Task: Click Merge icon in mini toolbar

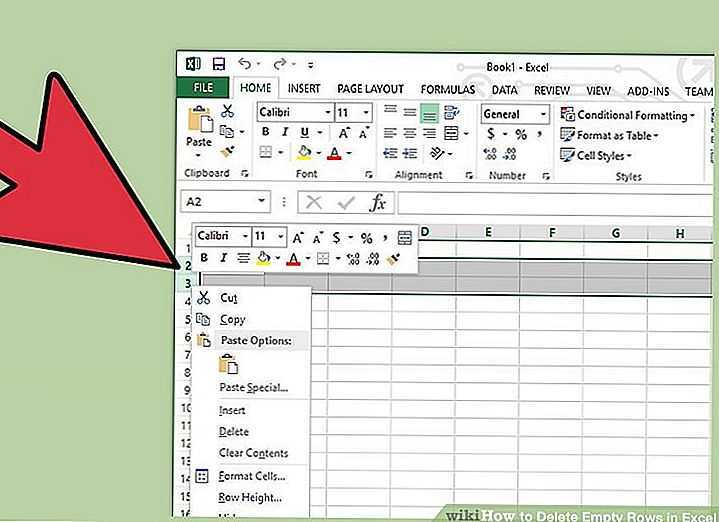Action: coord(404,238)
